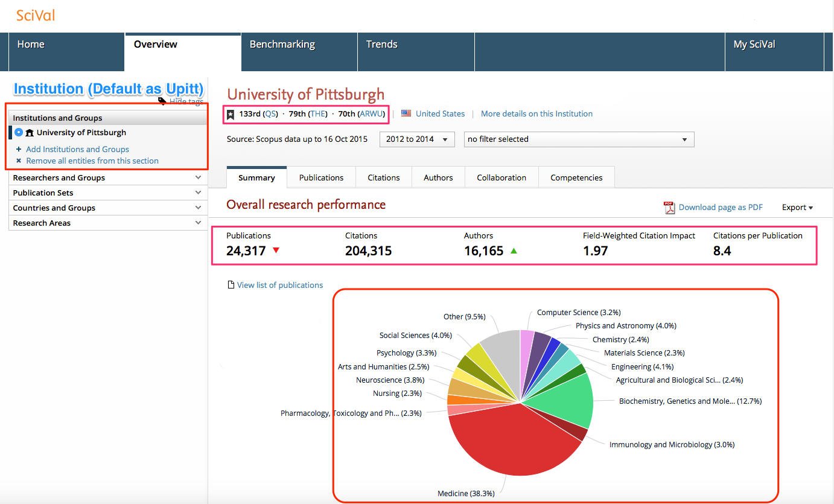Click the QS ranking link

click(270, 113)
